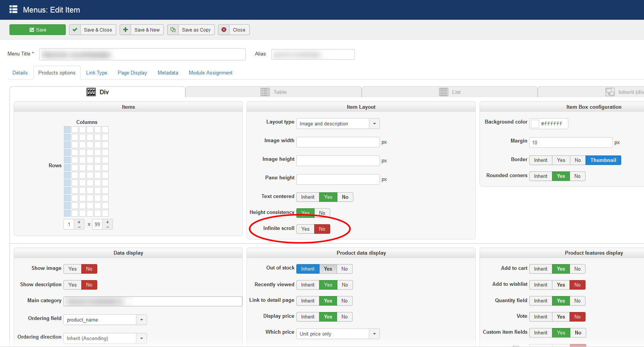Image resolution: width=644 pixels, height=347 pixels.
Task: Click the copy icon beside Save as Copy
Action: tap(173, 30)
